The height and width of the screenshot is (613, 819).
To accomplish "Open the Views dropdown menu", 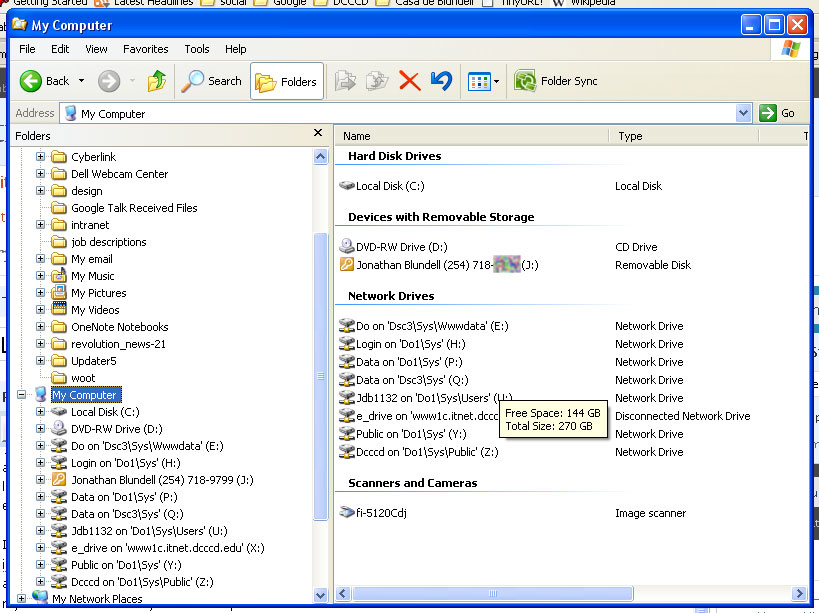I will coord(484,82).
